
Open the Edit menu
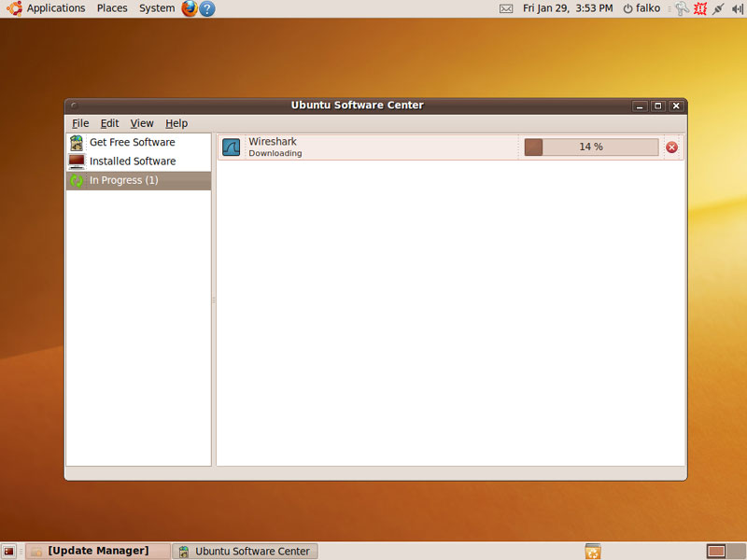(x=109, y=123)
